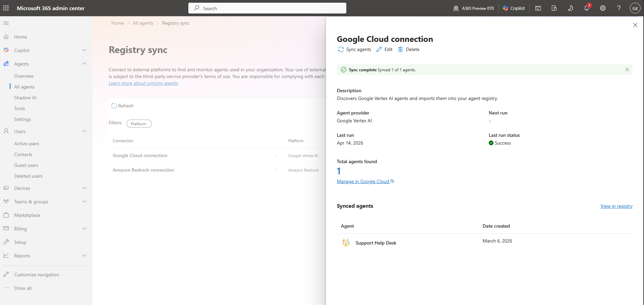The height and width of the screenshot is (305, 644).
Task: Dismiss the Sync complete message
Action: click(627, 70)
